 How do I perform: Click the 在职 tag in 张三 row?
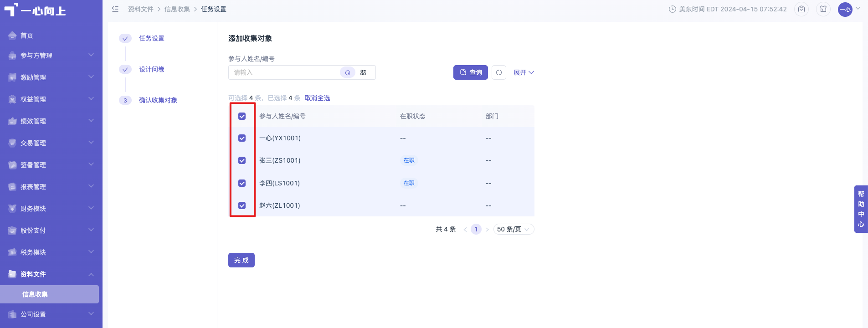click(x=409, y=160)
